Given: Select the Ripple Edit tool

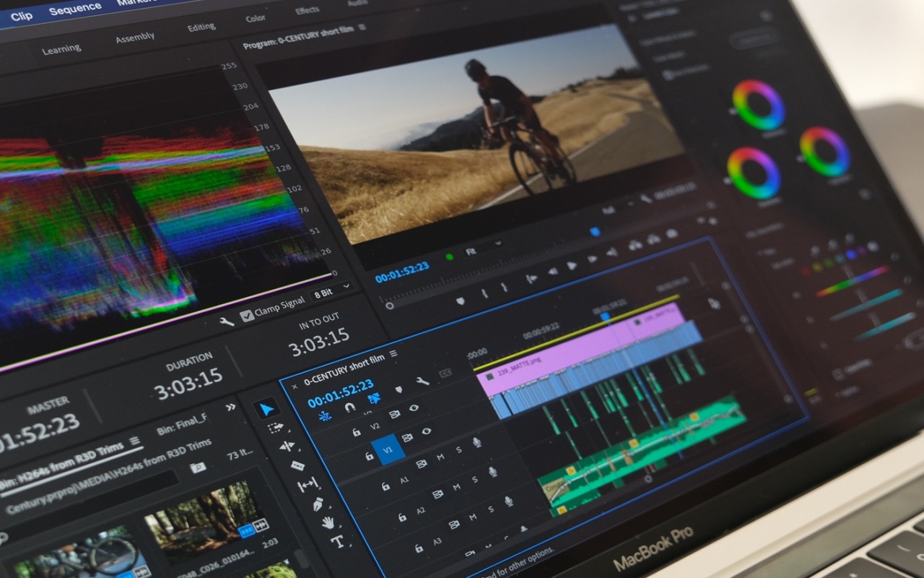Looking at the screenshot, I should click(x=287, y=447).
